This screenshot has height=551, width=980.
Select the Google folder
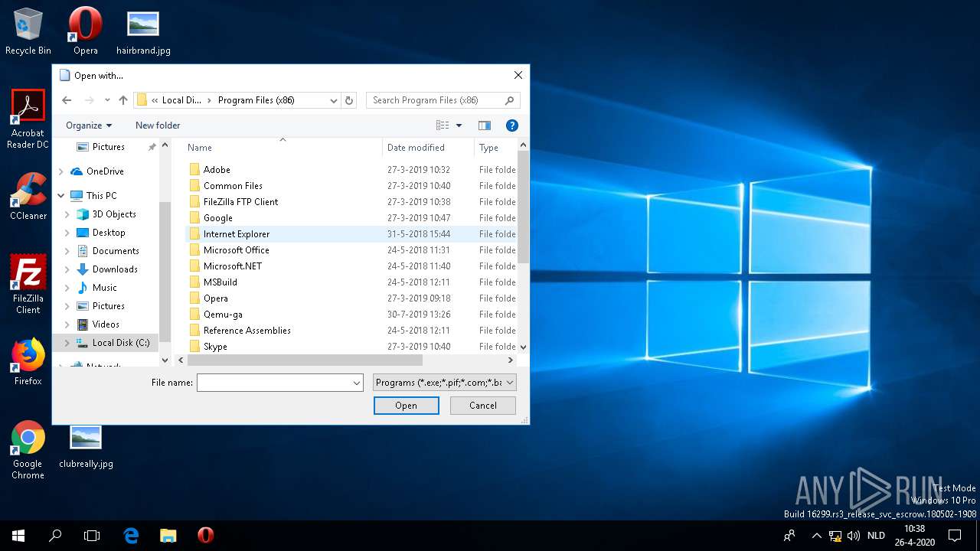point(351,218)
